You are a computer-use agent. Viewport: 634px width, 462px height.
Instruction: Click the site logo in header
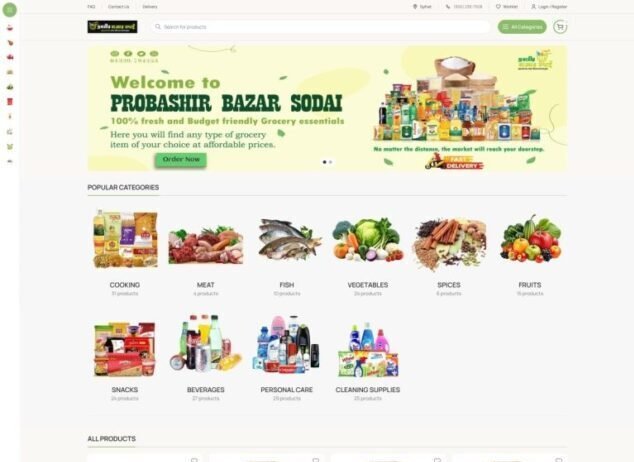click(x=112, y=27)
